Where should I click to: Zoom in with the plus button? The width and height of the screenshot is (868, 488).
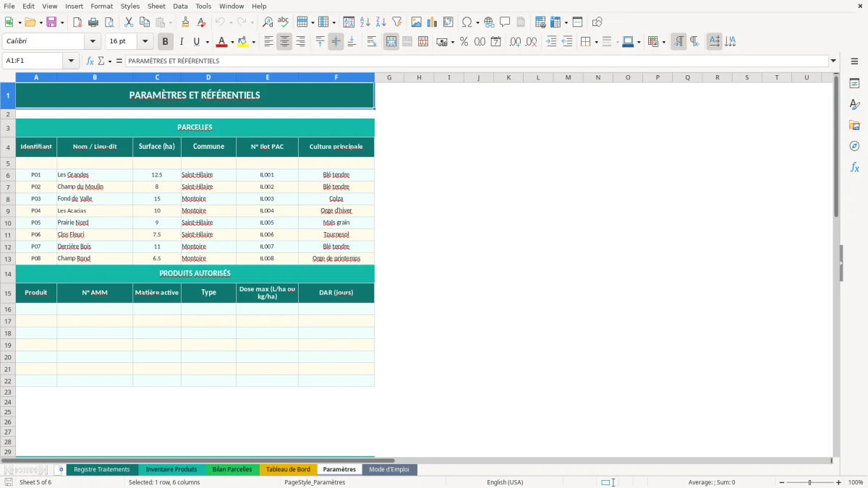pos(838,482)
